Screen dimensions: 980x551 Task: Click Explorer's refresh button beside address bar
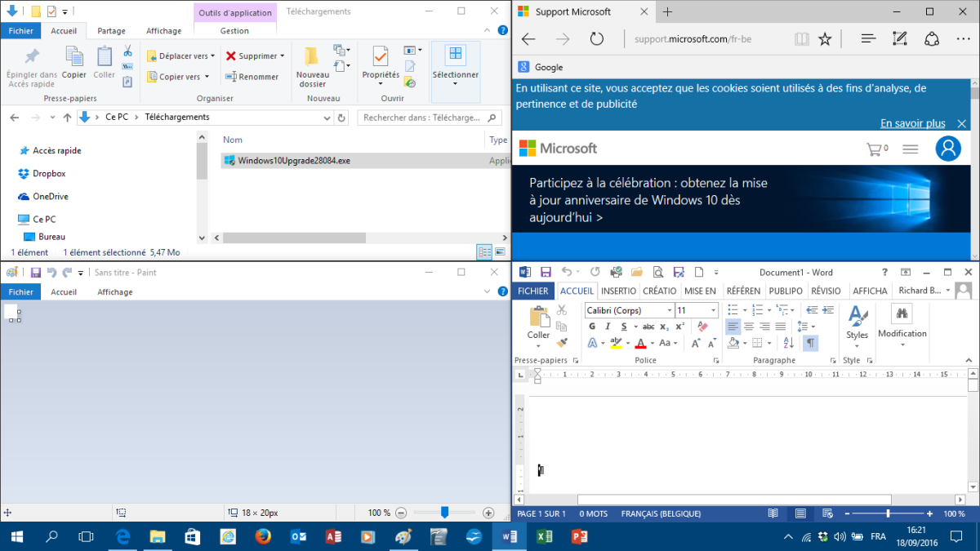click(341, 118)
